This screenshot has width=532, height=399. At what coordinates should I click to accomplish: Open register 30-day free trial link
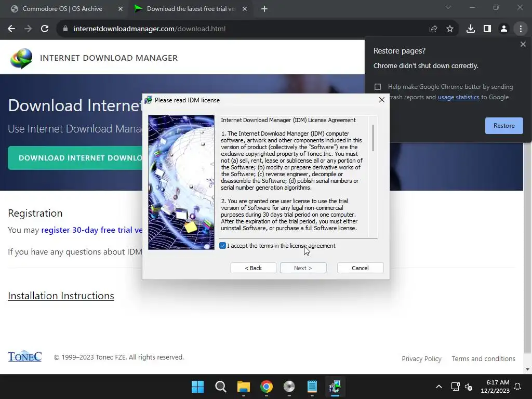click(x=91, y=230)
